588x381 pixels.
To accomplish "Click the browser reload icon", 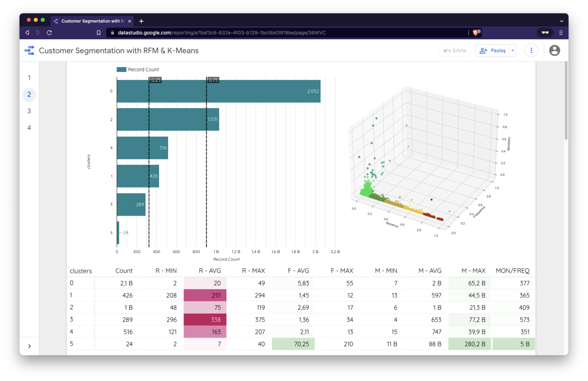I will coord(49,33).
